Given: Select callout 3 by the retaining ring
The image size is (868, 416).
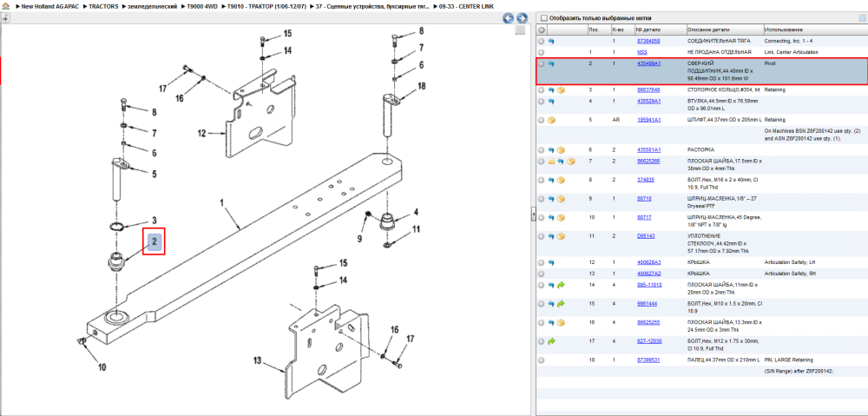Looking at the screenshot, I should coord(155,220).
